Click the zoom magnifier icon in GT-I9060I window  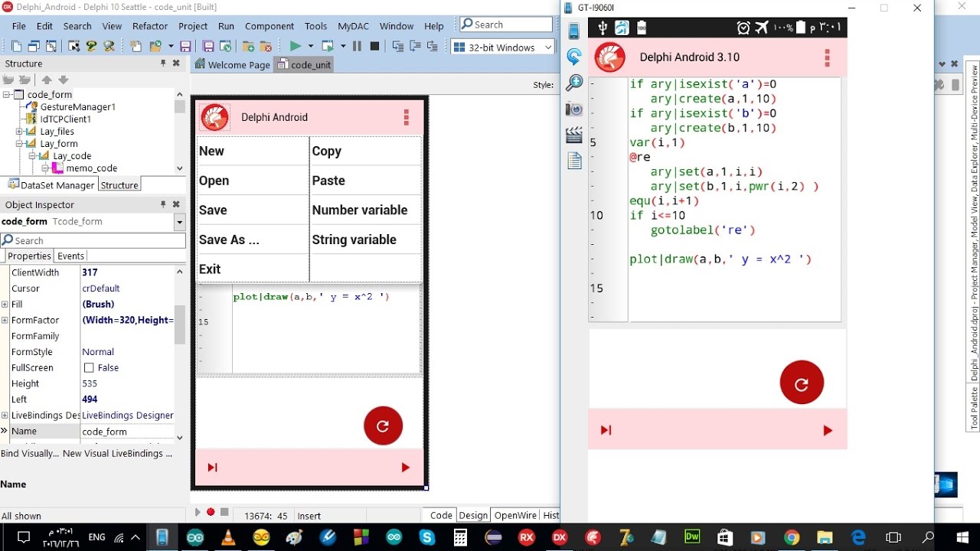(x=574, y=83)
